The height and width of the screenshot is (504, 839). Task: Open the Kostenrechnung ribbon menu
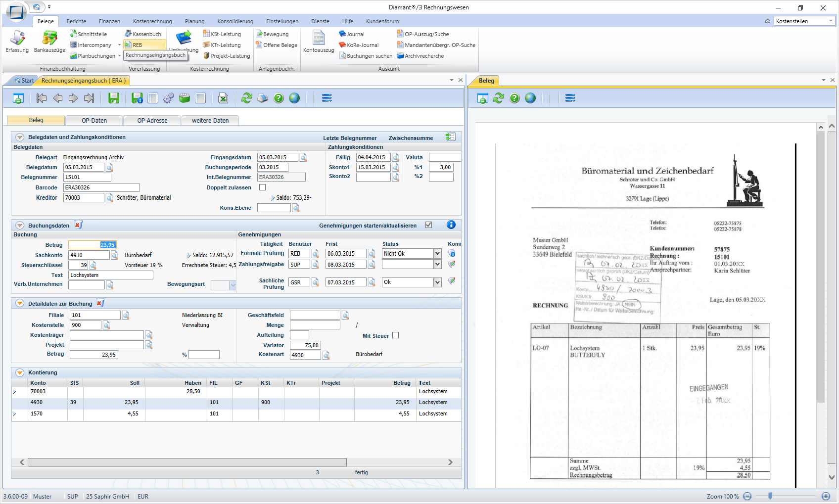(152, 21)
